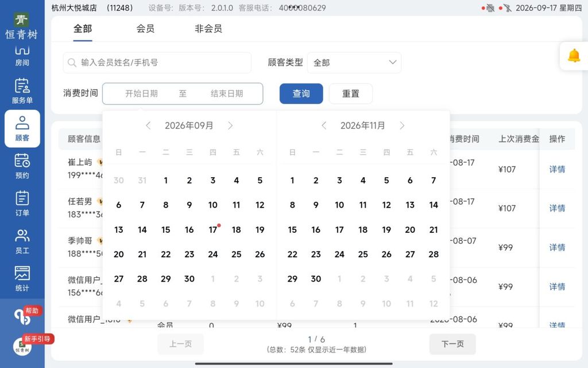Switch to the 全部 tab
The image size is (588, 368).
(83, 29)
